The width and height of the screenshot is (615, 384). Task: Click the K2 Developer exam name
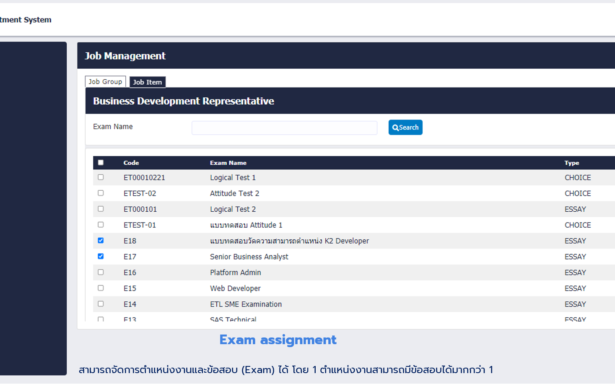(289, 241)
